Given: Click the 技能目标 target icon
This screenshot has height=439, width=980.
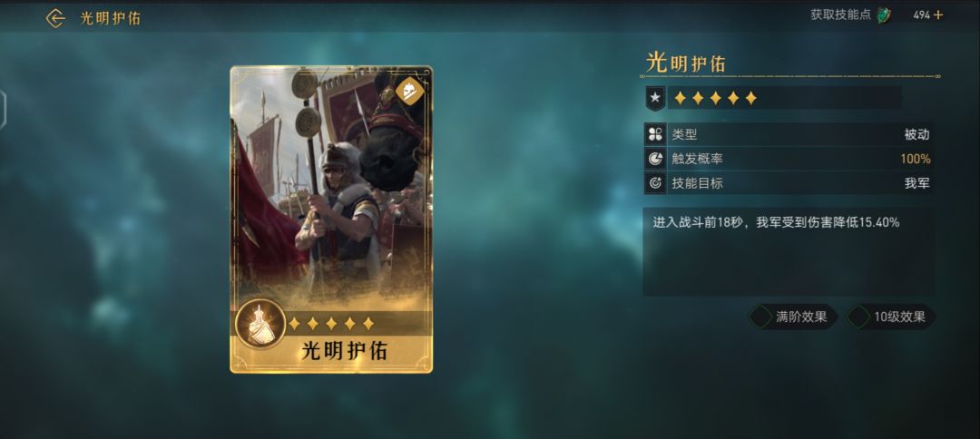Looking at the screenshot, I should (655, 183).
